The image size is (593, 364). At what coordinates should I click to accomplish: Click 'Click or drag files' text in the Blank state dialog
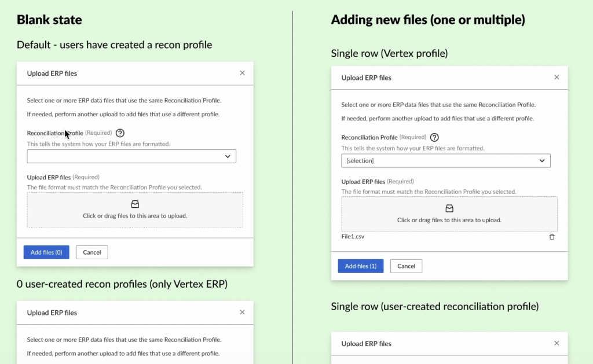point(135,216)
